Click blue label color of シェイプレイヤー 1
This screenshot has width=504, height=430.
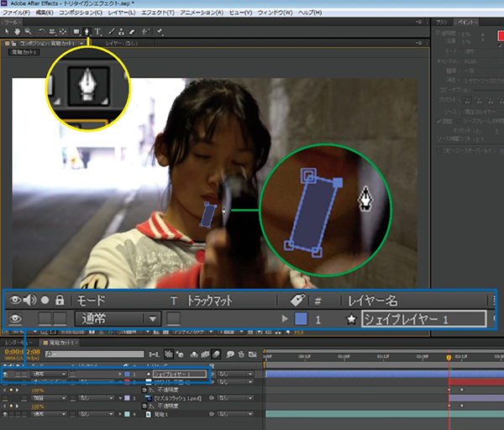[x=127, y=374]
